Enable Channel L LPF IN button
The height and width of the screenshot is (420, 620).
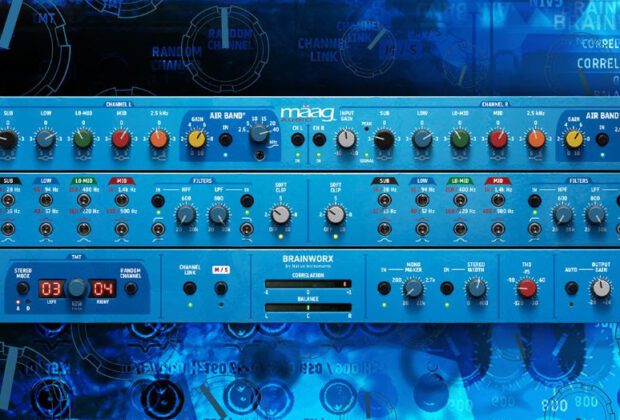pyautogui.click(x=247, y=201)
